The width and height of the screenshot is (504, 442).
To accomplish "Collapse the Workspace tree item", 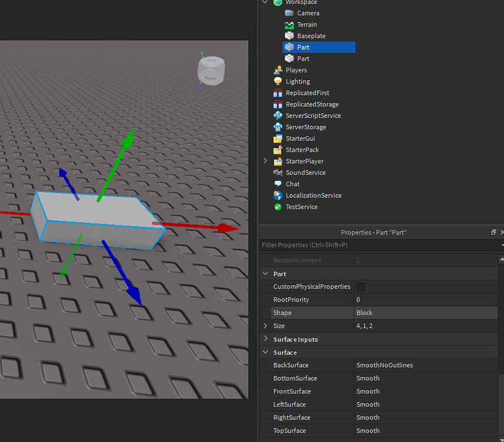I will [265, 3].
